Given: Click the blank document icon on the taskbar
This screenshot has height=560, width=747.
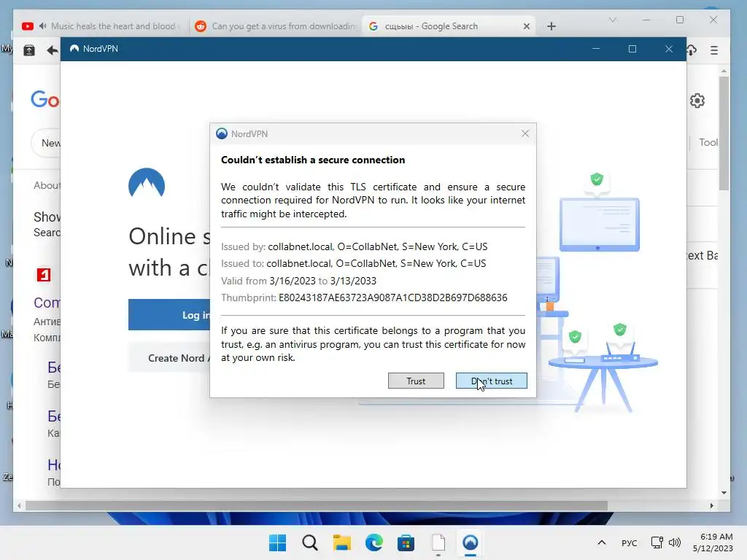Looking at the screenshot, I should click(438, 542).
